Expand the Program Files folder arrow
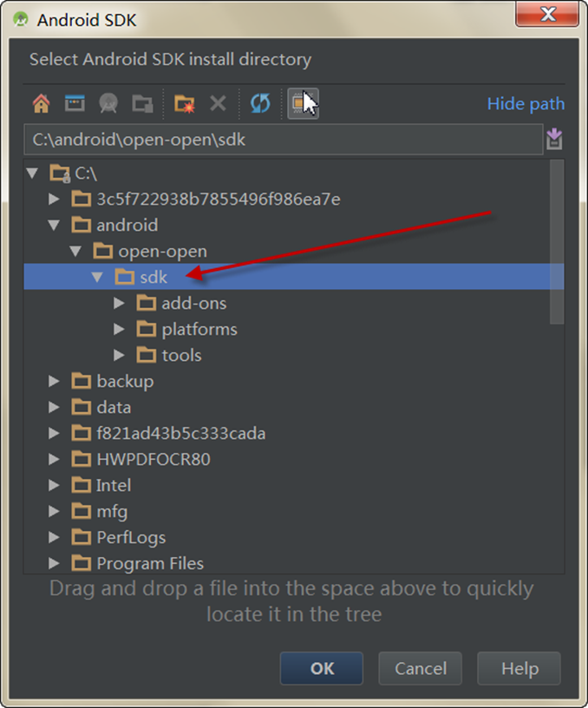 (x=54, y=563)
